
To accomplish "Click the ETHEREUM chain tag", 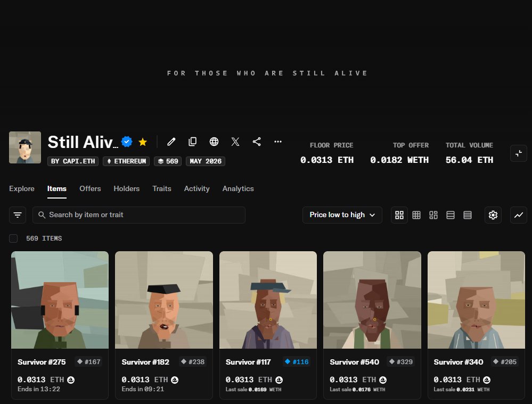I will (x=126, y=161).
